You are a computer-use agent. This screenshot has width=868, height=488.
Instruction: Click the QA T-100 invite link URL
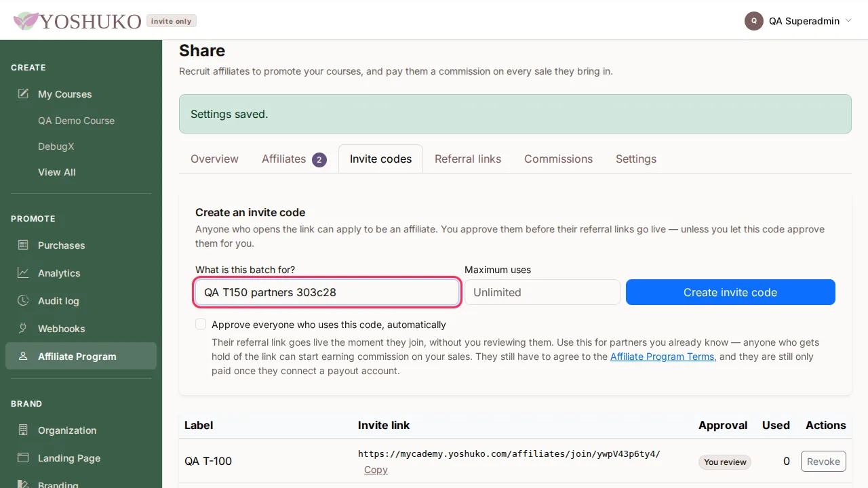point(509,454)
